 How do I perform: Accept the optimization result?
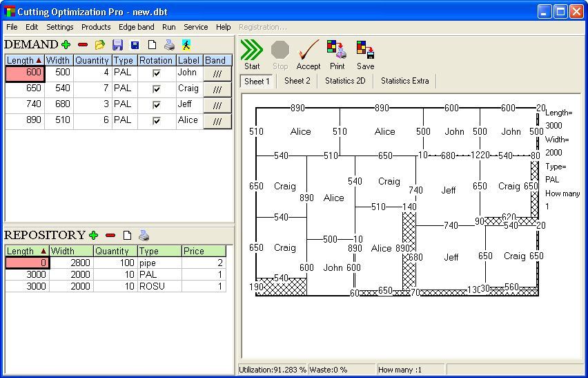pyautogui.click(x=308, y=55)
